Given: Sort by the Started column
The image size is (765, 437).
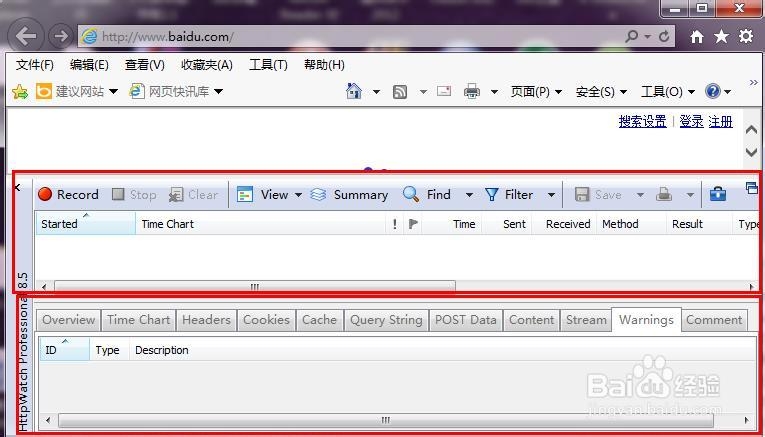Looking at the screenshot, I should pos(85,223).
